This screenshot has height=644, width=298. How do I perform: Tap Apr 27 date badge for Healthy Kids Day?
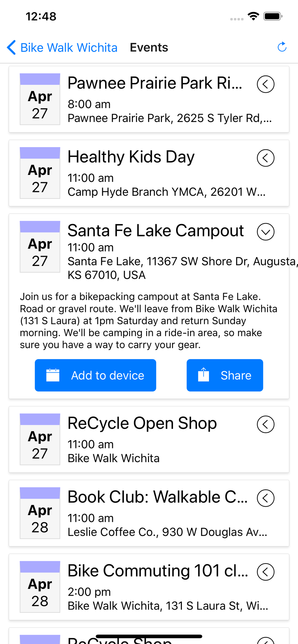tap(40, 173)
